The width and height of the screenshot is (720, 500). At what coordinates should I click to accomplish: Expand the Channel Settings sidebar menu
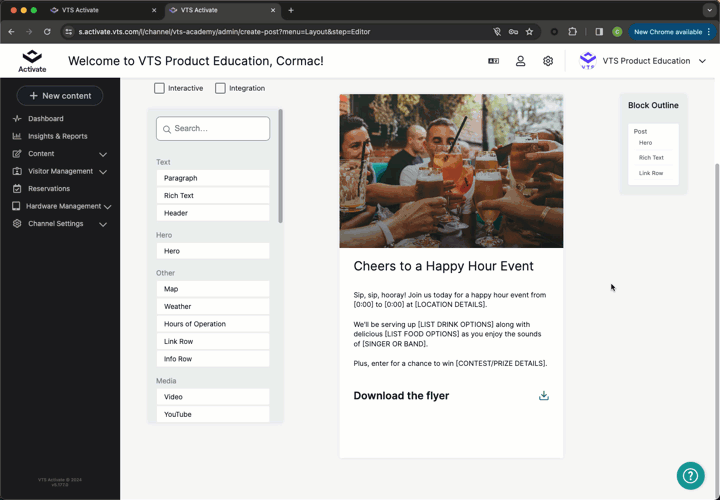point(103,224)
